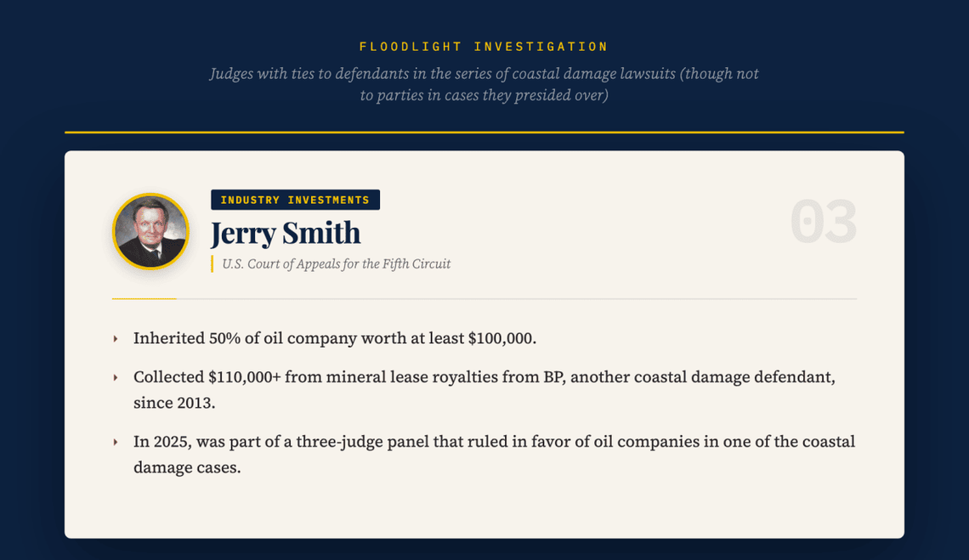Click the U.S. Court of Appeals subtitle
This screenshot has height=560, width=969.
pyautogui.click(x=336, y=264)
